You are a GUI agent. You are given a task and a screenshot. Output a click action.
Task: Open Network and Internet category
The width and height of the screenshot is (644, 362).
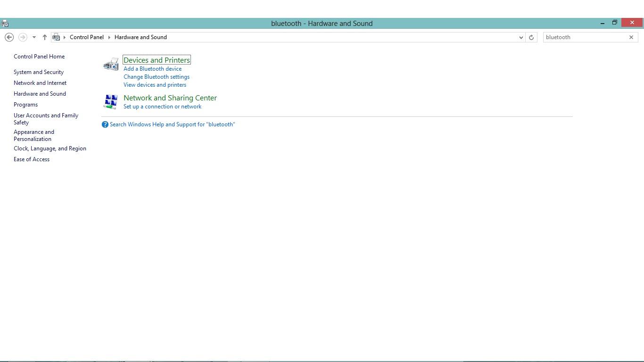click(40, 83)
